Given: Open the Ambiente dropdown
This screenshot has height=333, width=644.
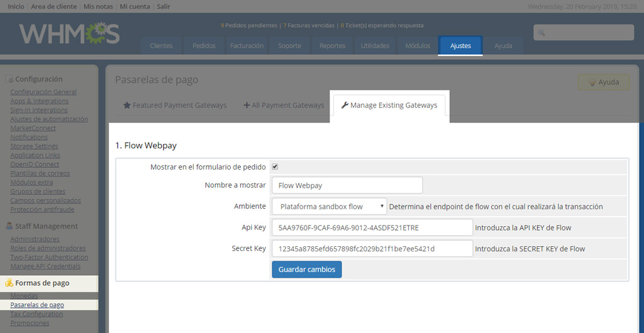Looking at the screenshot, I should tap(330, 207).
